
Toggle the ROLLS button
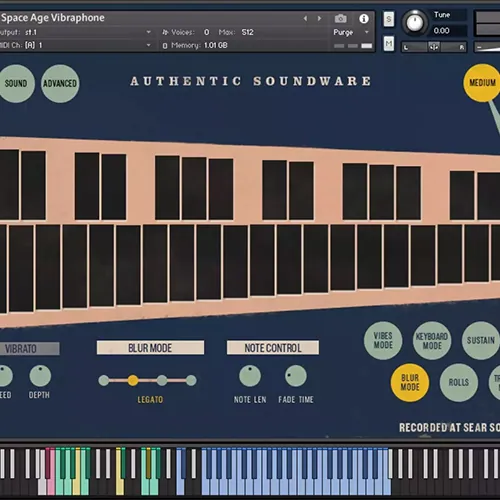coord(459,382)
